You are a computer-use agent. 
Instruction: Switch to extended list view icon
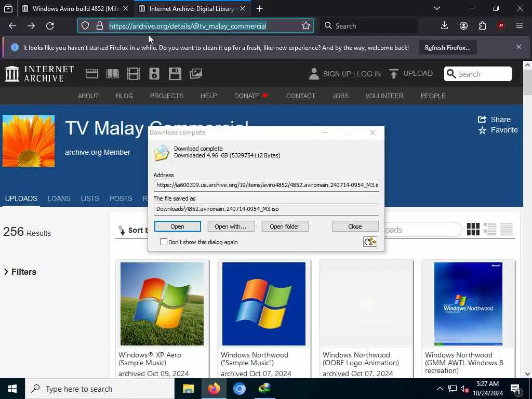coord(489,229)
